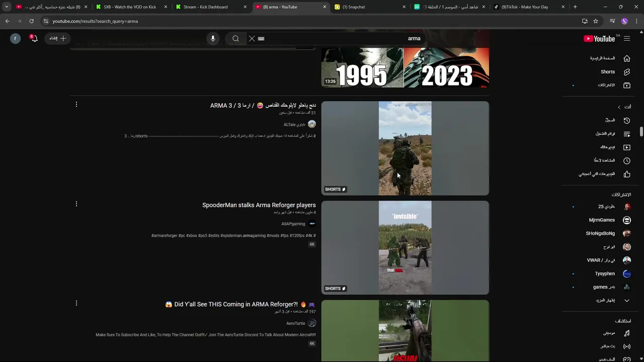Screen dimensions: 644x362
Task: Click the page vertical scrollbar
Action: point(641,132)
